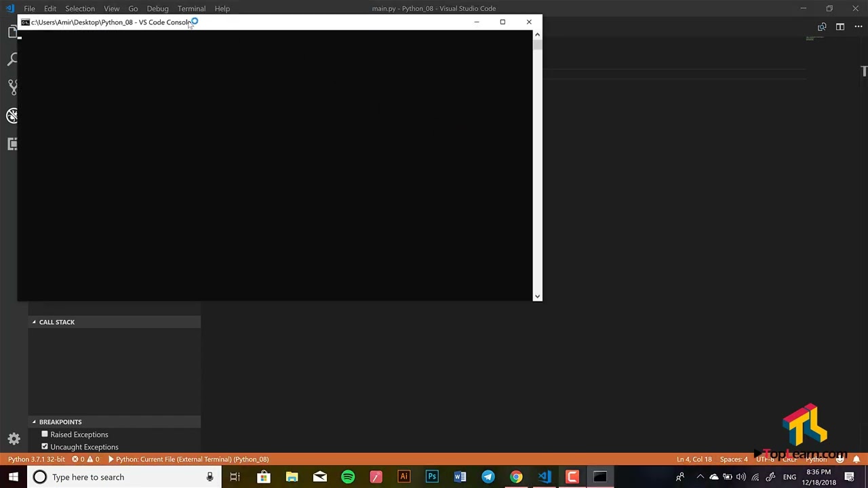Switch to the console window on the taskbar
Screen dimensions: 868x488
(x=600, y=477)
